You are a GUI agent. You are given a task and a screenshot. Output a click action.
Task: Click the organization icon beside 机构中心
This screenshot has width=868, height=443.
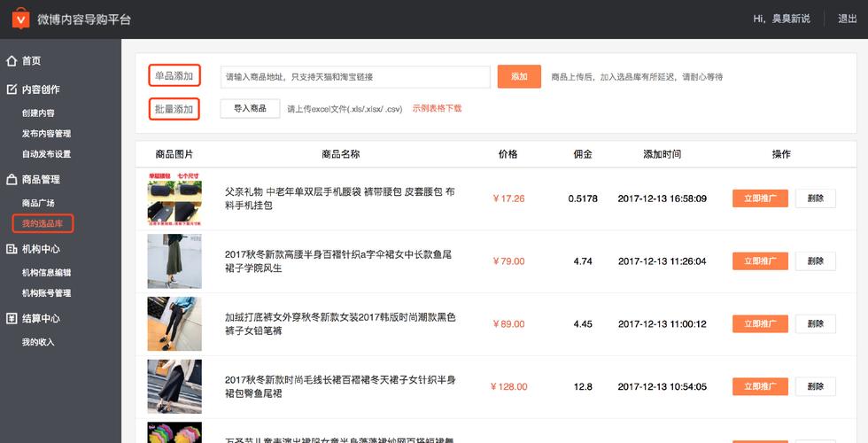coord(12,249)
